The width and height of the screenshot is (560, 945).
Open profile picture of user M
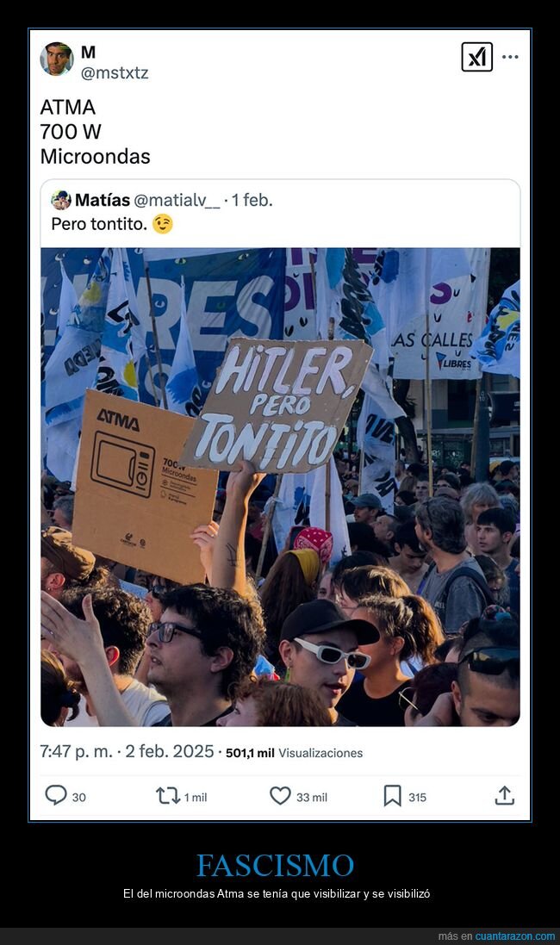[57, 59]
